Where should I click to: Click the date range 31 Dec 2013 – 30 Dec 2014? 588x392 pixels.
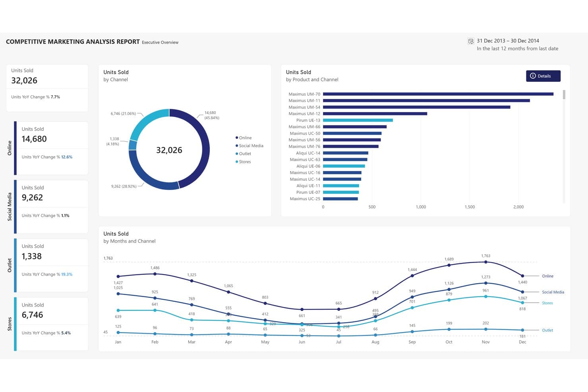(508, 41)
